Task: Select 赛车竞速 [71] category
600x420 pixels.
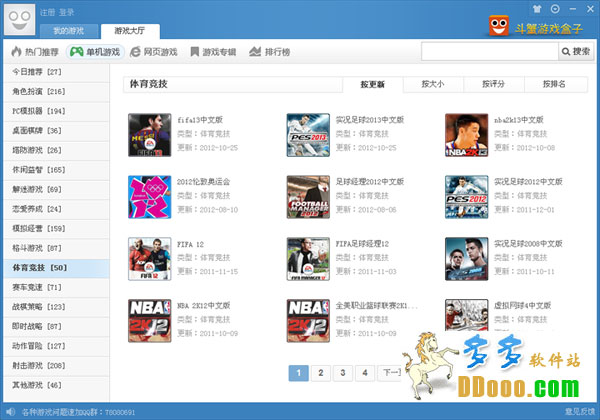Action: 56,287
